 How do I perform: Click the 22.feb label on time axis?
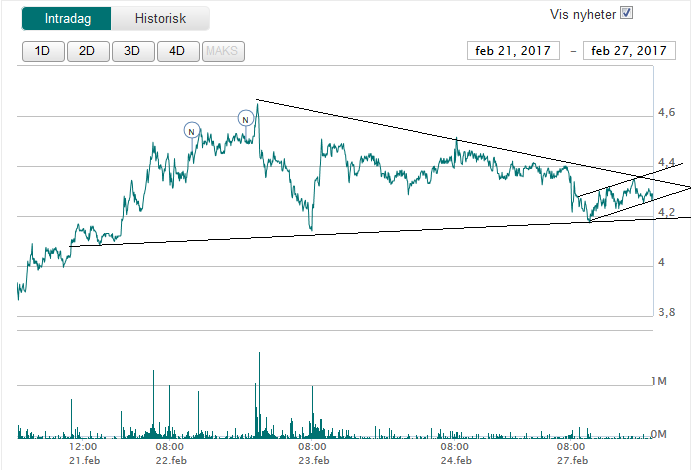tap(171, 461)
